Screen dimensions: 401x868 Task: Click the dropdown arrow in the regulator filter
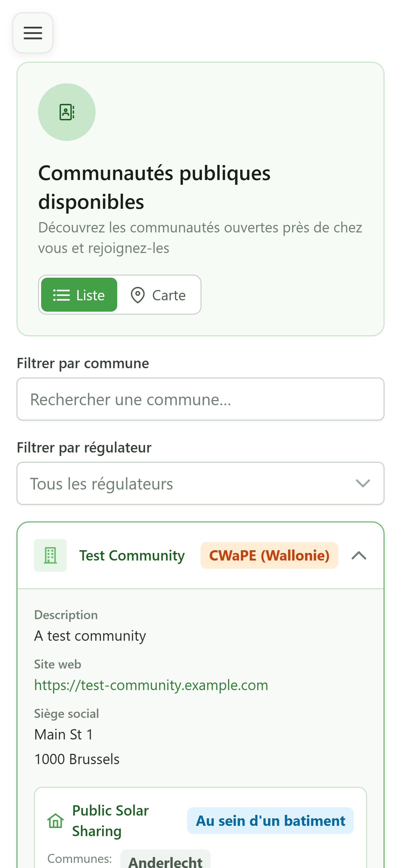[x=363, y=483]
